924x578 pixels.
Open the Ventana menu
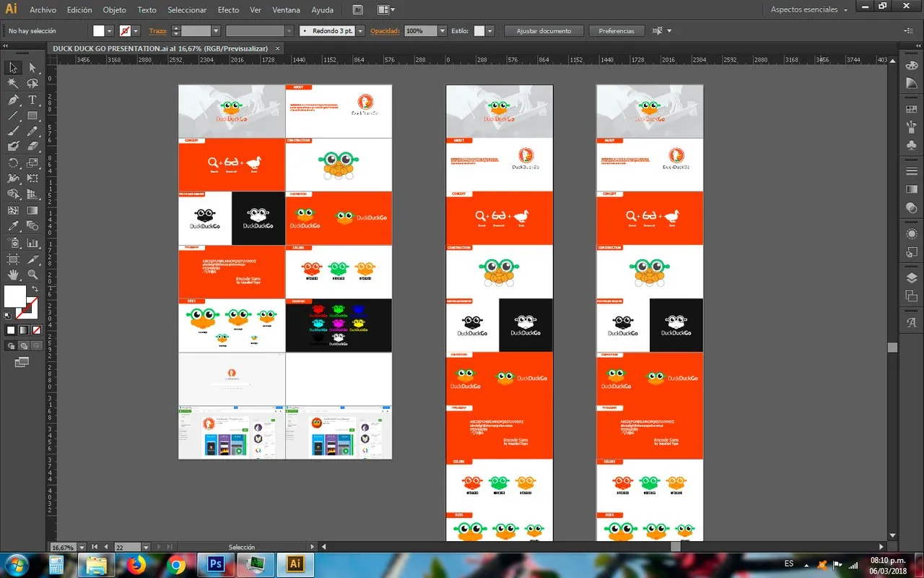(287, 10)
